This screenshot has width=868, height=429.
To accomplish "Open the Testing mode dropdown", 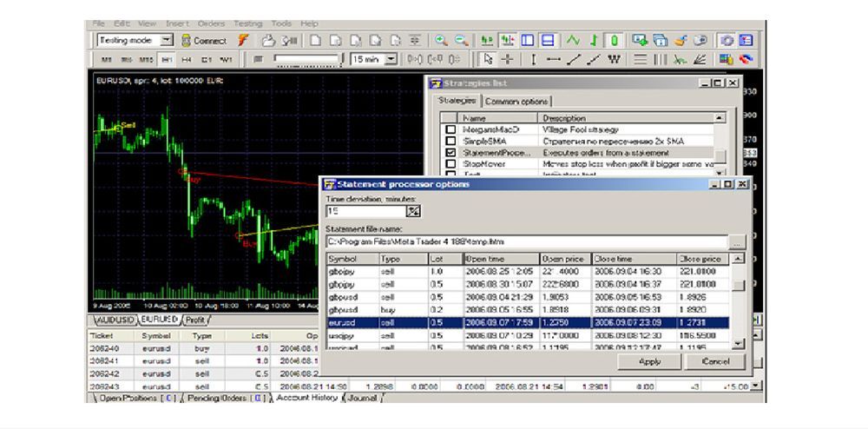I will click(168, 41).
